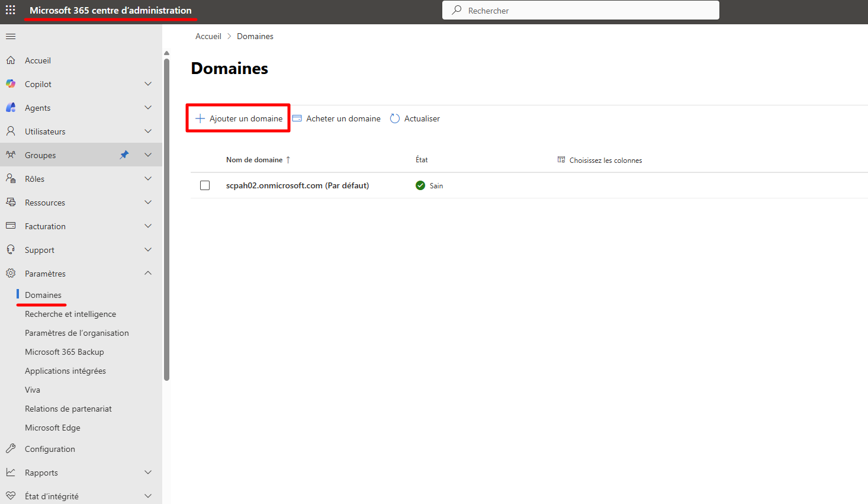Click the Configuration wrench icon
Viewport: 868px width, 504px height.
point(11,449)
